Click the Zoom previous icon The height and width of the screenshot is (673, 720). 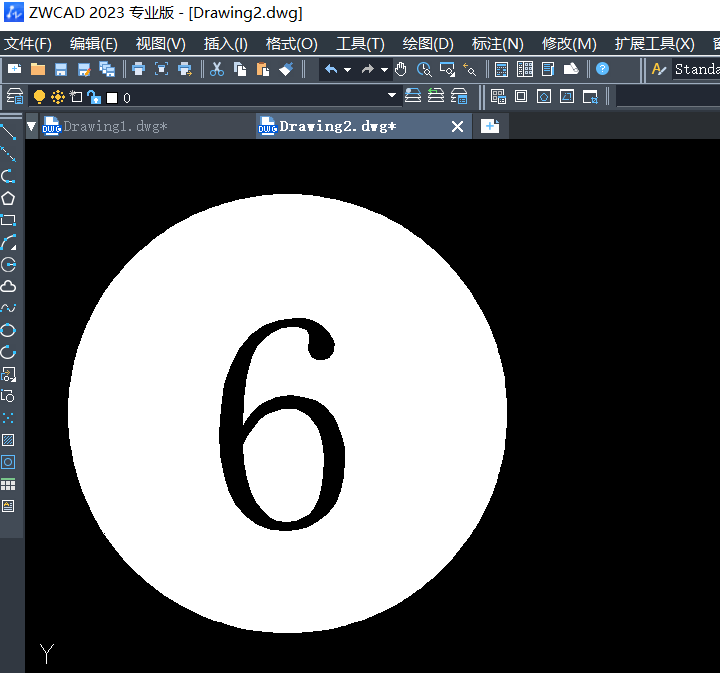point(469,69)
